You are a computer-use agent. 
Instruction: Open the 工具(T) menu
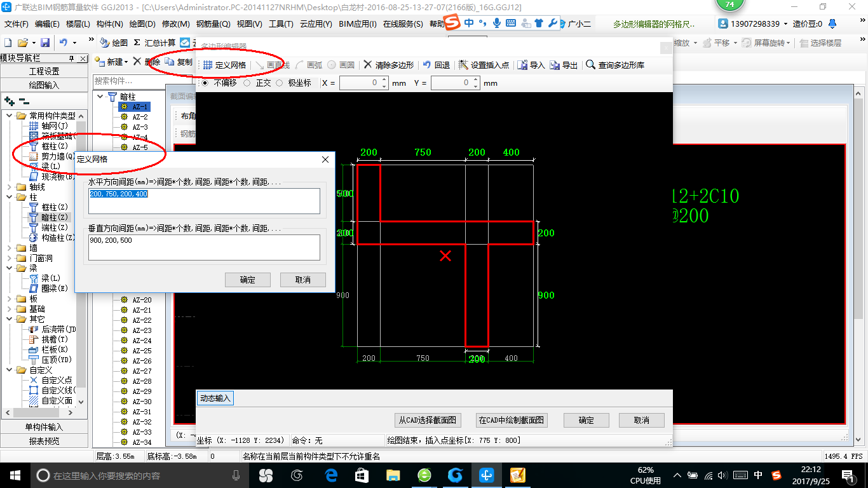click(x=281, y=24)
